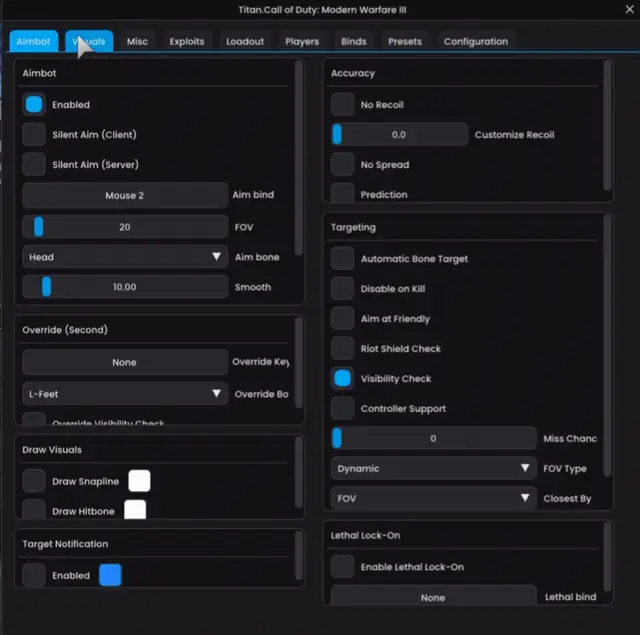Click the Override (Second) panel scrollbar

[x=299, y=363]
